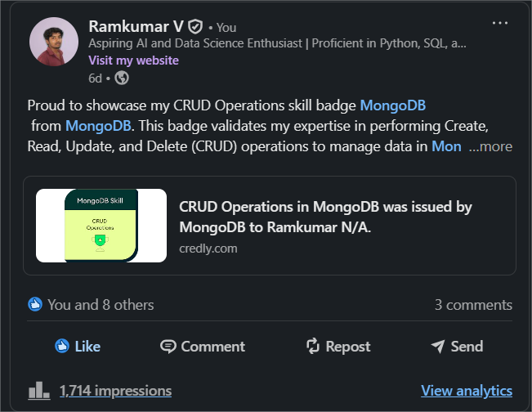Click the blue thumbs-up reaction icon
The width and height of the screenshot is (532, 412).
click(35, 304)
